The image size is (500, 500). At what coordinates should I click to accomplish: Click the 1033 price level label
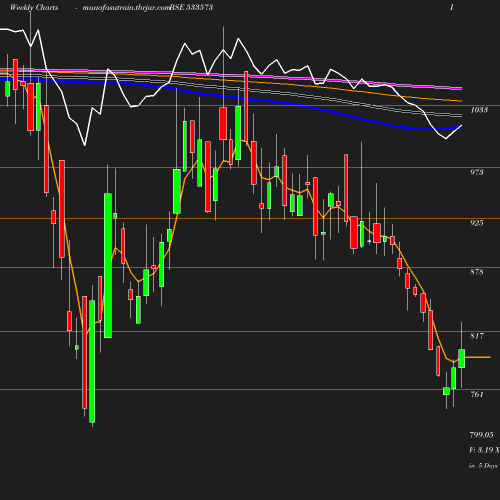coord(479,110)
